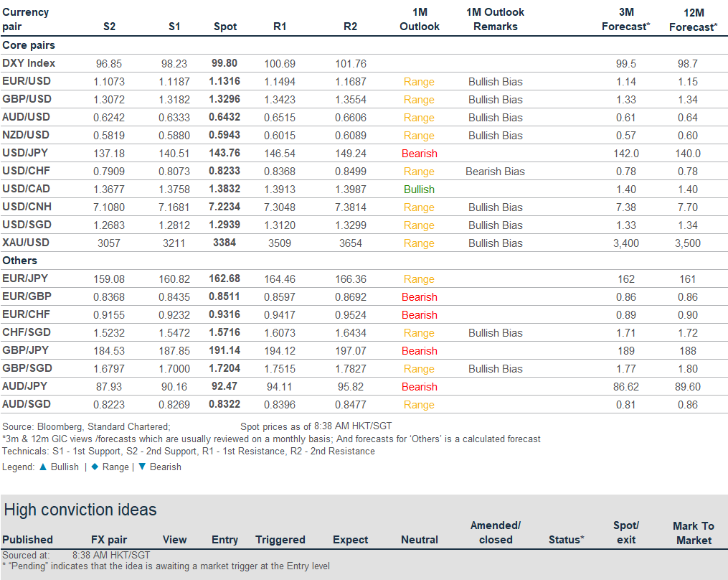Screen dimensions: 728x580
Task: Click the USD/JPY spot value 143.76
Action: click(224, 152)
